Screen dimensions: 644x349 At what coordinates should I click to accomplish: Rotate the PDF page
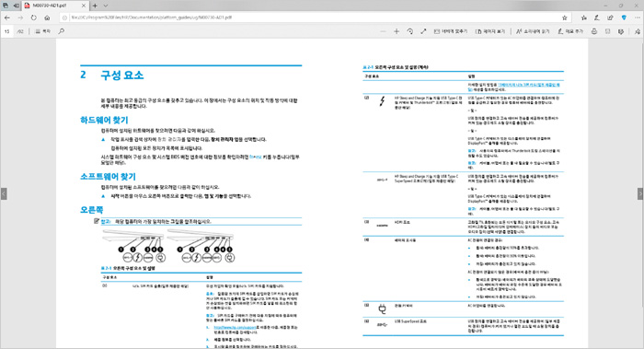410,31
